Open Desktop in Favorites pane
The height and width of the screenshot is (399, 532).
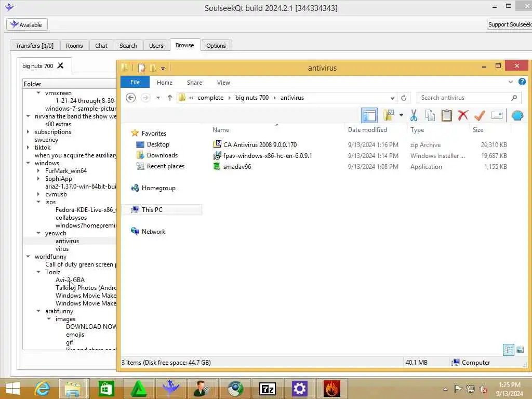click(158, 144)
